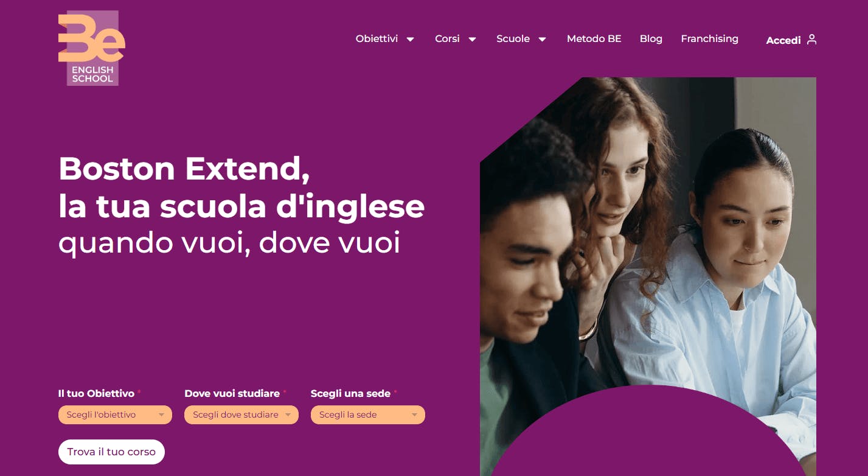The height and width of the screenshot is (476, 868).
Task: Go to the Metodo BE page
Action: [x=594, y=39]
